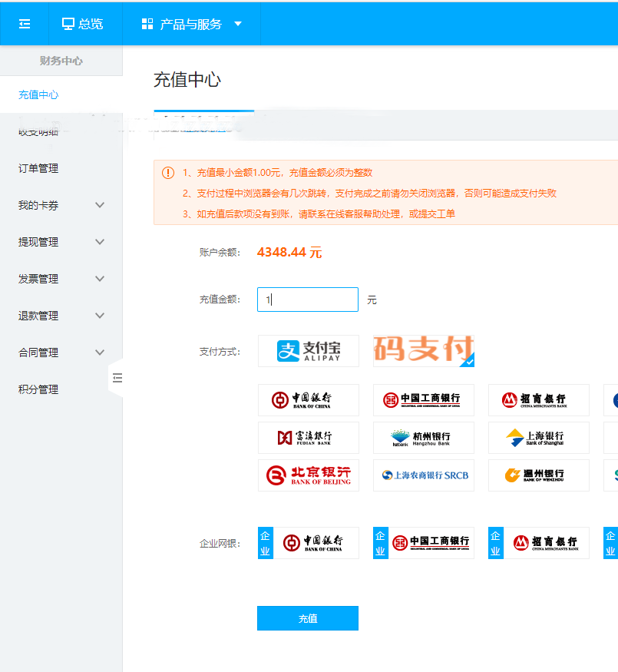Screen dimensions: 618x672
Task: Choose 招商银行 in the 企业网银 row
Action: (x=539, y=543)
